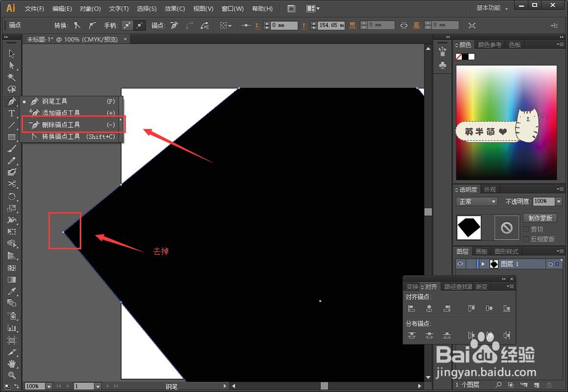Choose 转换锚点工具 from flyout
The image size is (568, 392).
[73, 137]
